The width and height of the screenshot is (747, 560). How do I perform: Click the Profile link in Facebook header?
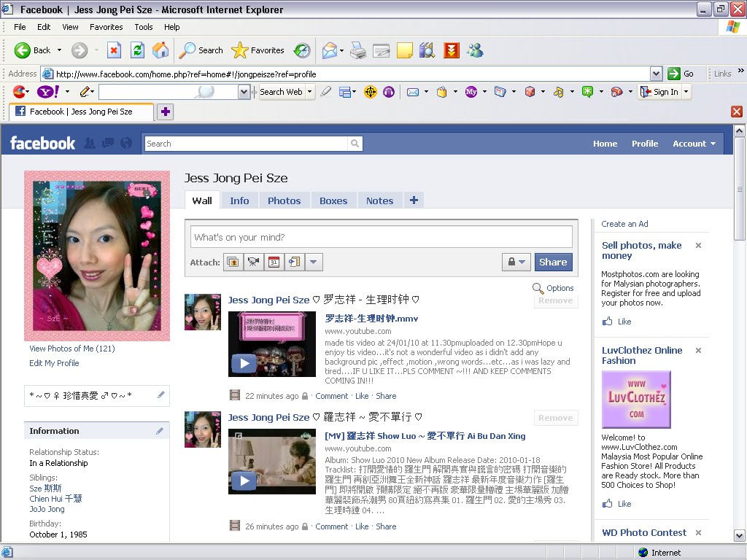point(645,144)
